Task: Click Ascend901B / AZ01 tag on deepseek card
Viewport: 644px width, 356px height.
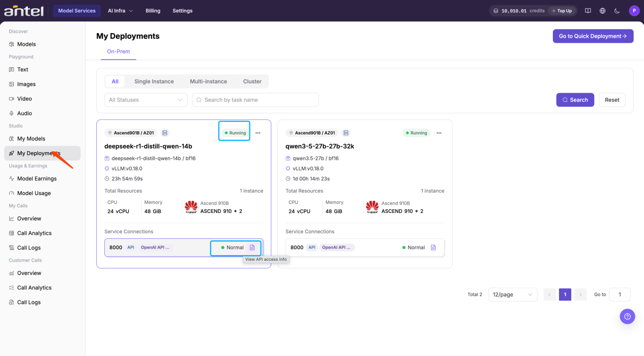Action: click(x=131, y=133)
